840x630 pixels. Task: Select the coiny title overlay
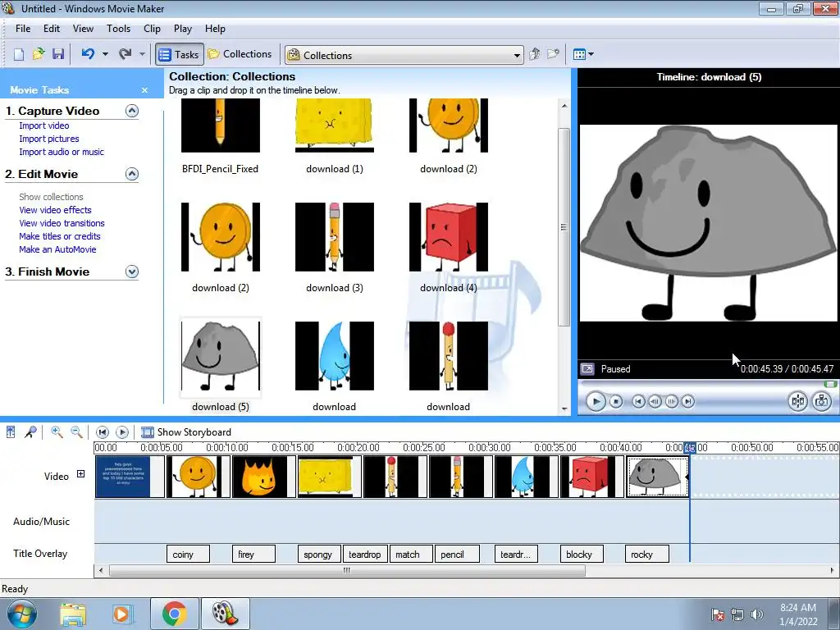click(188, 554)
